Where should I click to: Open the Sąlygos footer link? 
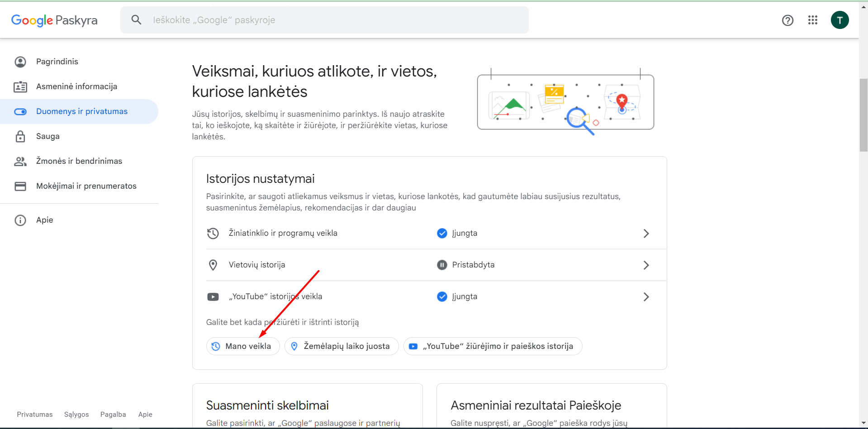[x=76, y=415]
